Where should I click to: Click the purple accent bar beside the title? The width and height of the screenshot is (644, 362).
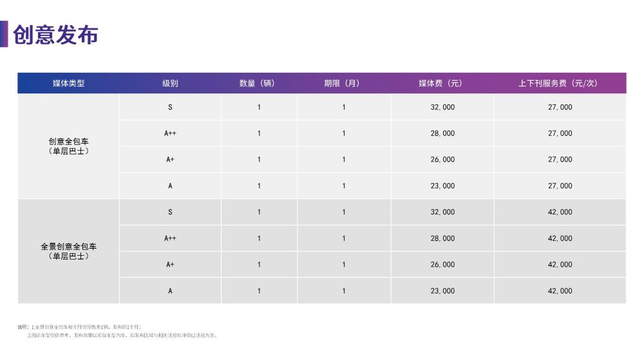tap(4, 34)
